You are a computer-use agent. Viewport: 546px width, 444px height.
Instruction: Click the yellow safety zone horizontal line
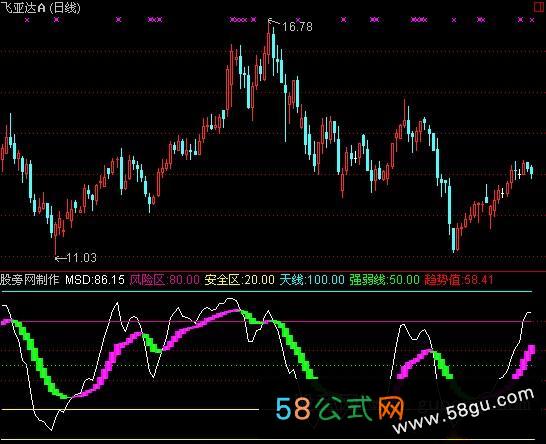[130, 410]
